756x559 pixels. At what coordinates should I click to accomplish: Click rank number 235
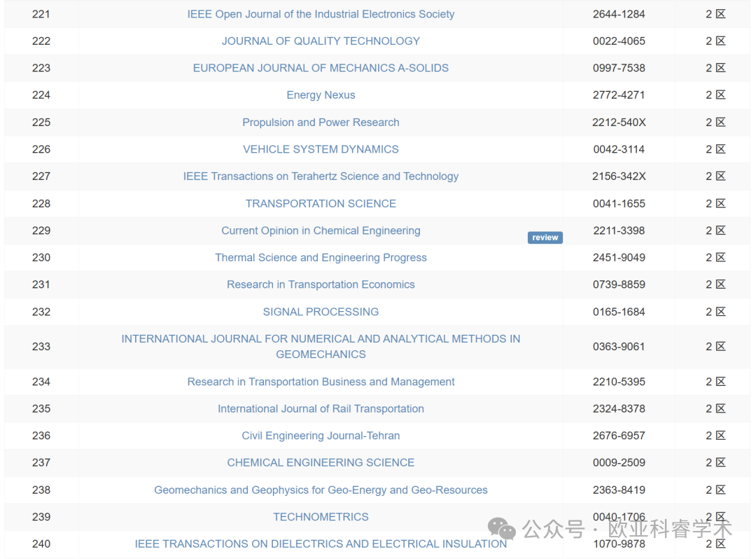pyautogui.click(x=41, y=408)
